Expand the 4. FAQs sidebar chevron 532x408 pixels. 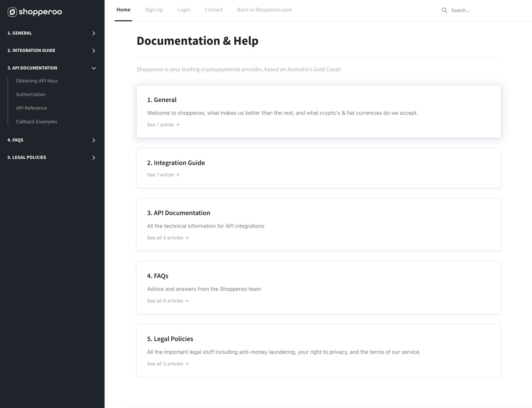point(94,140)
